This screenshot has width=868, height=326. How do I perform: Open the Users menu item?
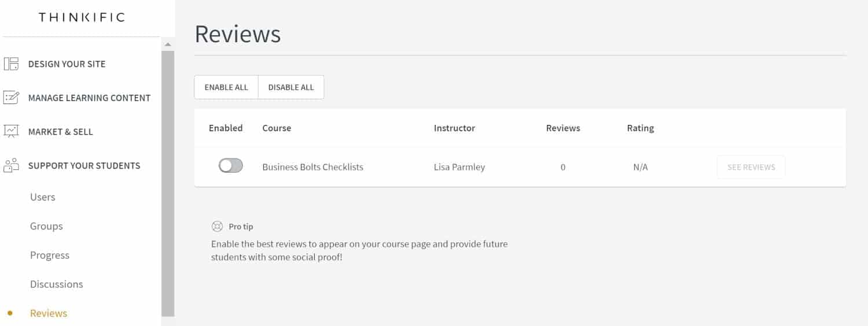(x=43, y=197)
